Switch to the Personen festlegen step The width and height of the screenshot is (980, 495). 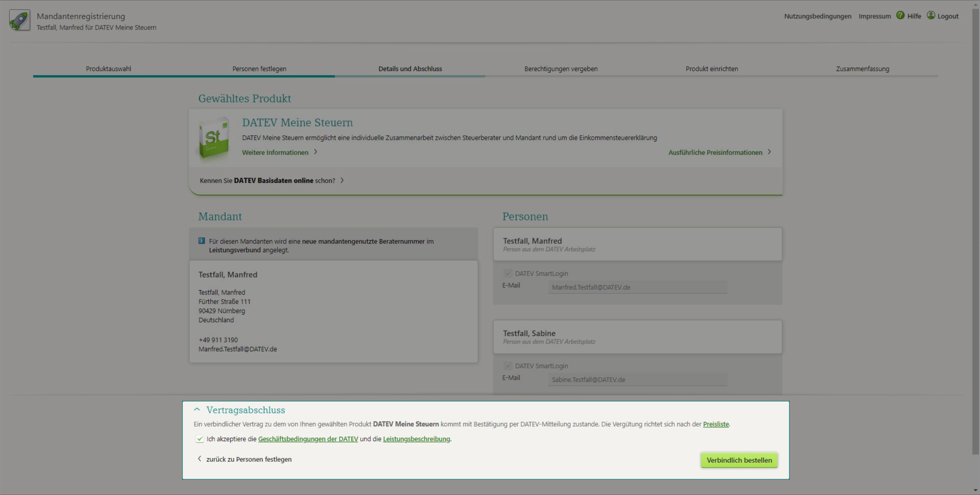tap(259, 69)
